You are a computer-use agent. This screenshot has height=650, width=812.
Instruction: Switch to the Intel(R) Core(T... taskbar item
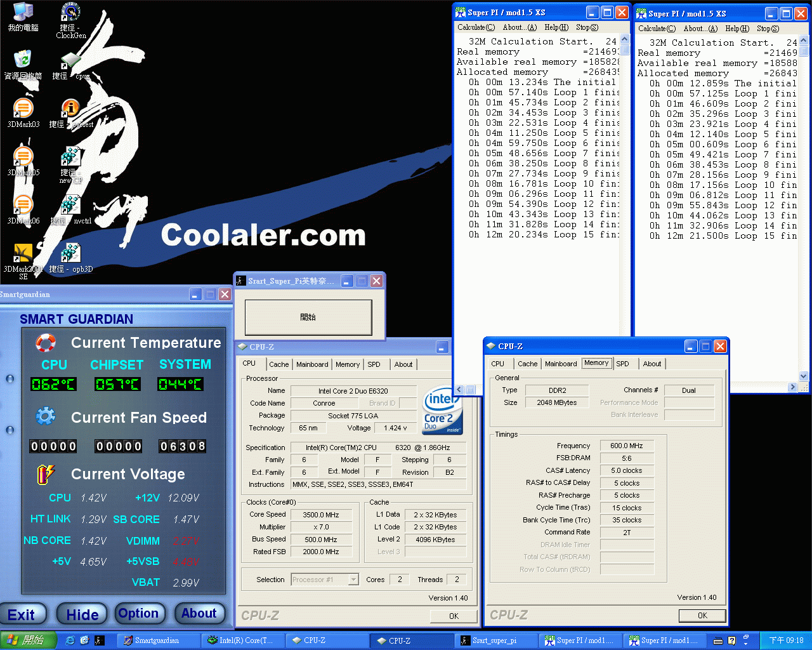coord(244,640)
